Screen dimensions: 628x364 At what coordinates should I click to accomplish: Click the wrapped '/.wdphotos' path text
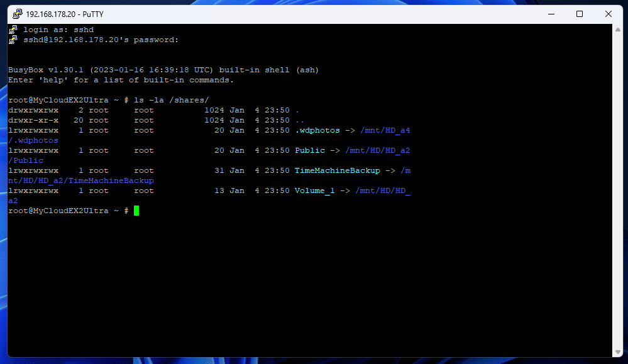33,141
